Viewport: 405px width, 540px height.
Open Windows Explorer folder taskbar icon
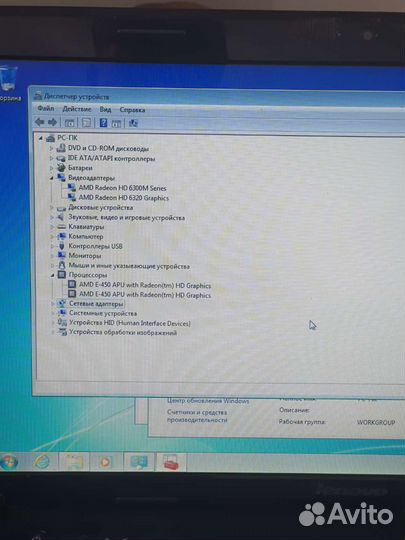(x=74, y=462)
